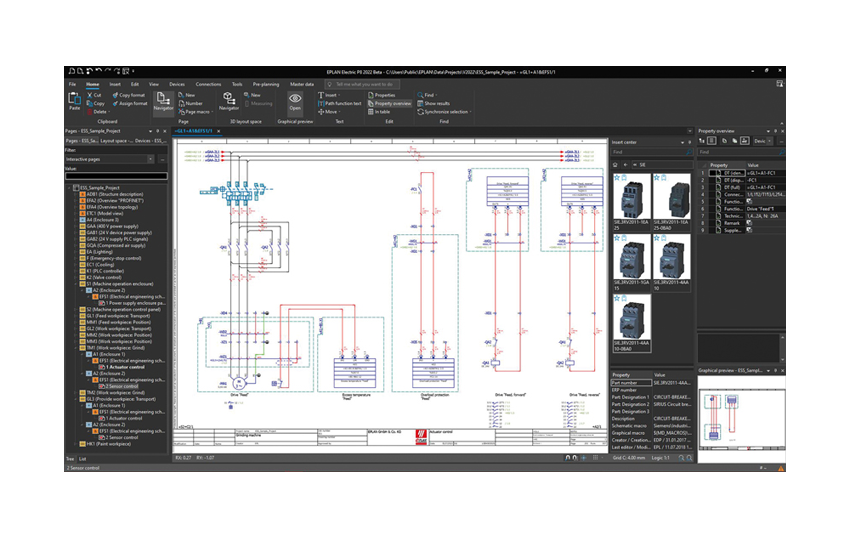The height and width of the screenshot is (537, 850).
Task: Click the Copy icon in Clipboard group
Action: (x=90, y=103)
